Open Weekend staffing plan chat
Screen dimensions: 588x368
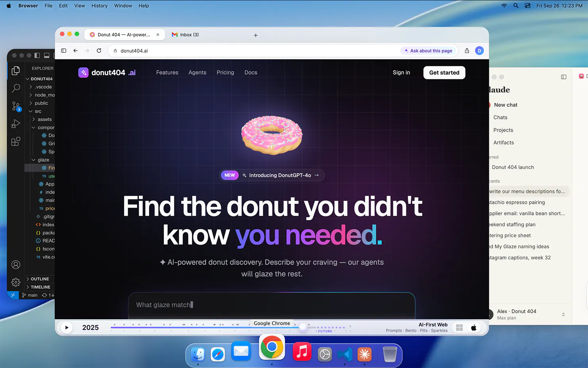[512, 224]
